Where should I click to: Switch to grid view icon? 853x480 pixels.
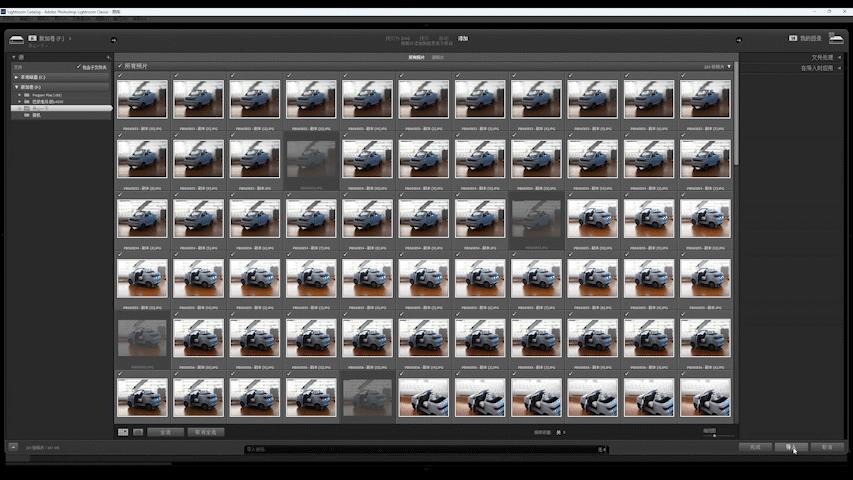pos(123,432)
